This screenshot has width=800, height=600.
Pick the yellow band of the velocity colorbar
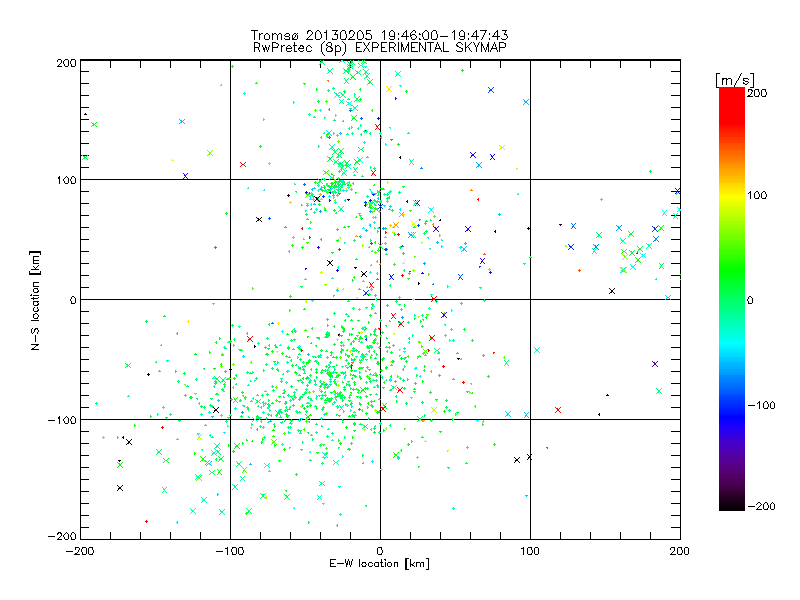(x=732, y=196)
